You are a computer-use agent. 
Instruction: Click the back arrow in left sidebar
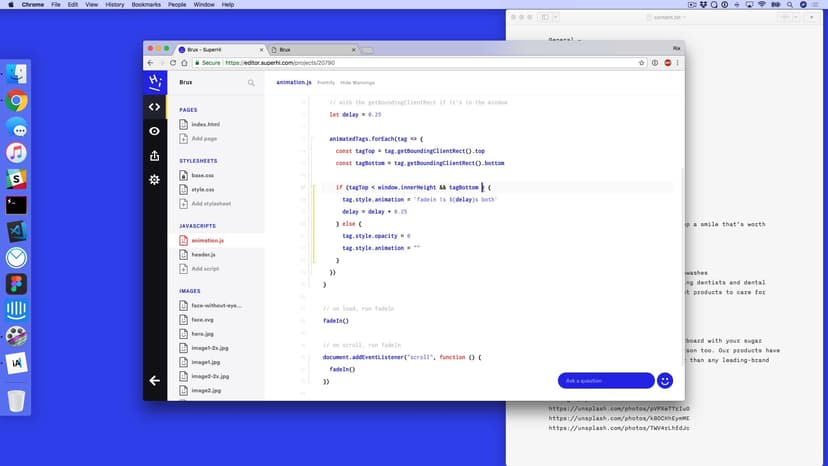pyautogui.click(x=154, y=380)
